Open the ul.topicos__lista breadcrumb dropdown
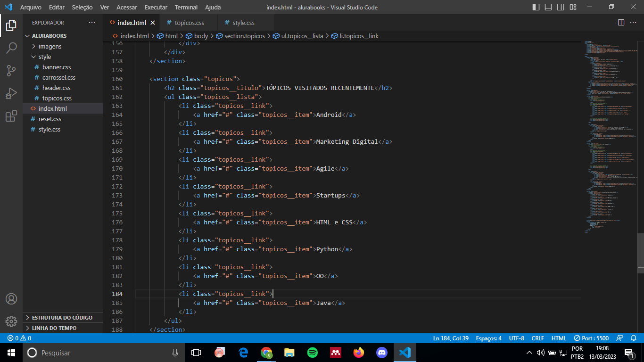Viewport: 644px width, 362px height. (x=298, y=36)
